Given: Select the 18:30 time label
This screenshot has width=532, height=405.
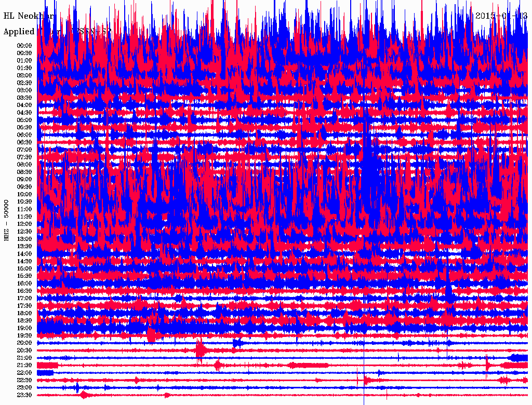Looking at the screenshot, I should tap(24, 320).
